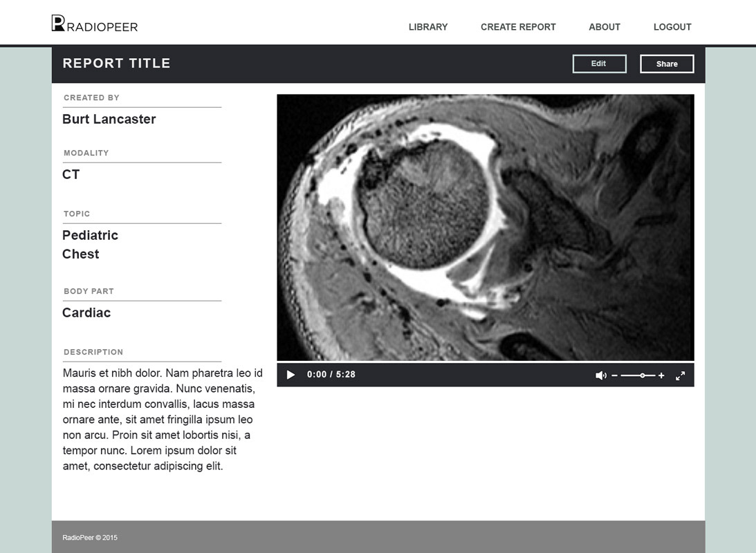This screenshot has height=553, width=756.
Task: Increase volume with the plus icon
Action: click(x=661, y=375)
